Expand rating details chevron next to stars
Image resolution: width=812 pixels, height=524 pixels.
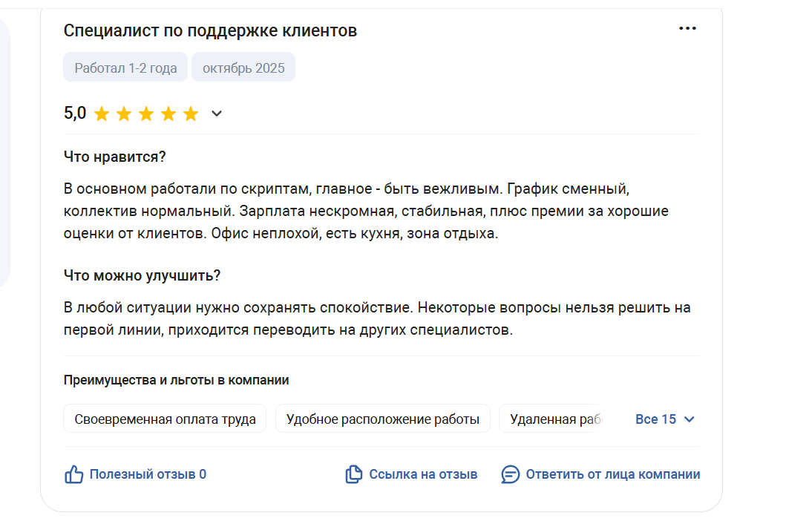(217, 114)
